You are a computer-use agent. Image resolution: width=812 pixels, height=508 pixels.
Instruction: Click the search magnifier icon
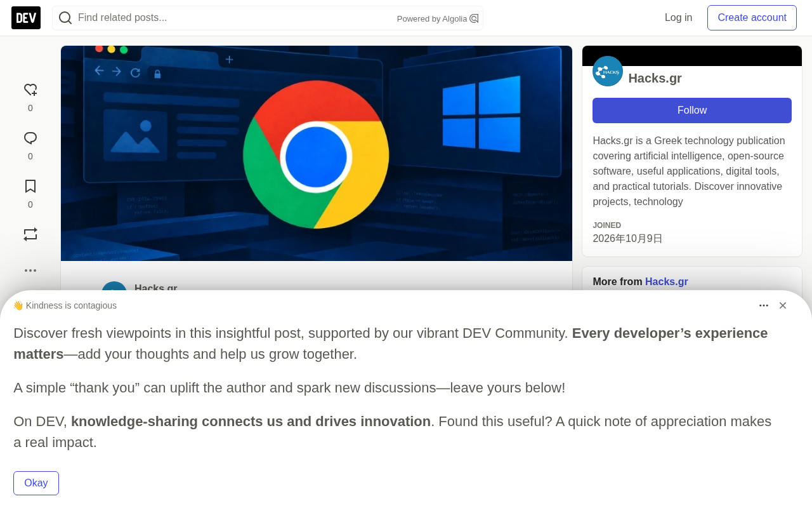[65, 18]
